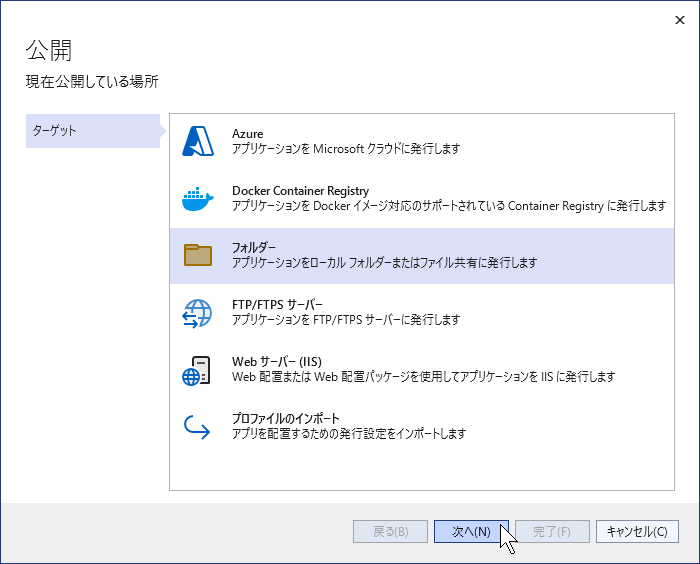Pick FTP/FTPS サーバー as target
Image resolution: width=700 pixels, height=564 pixels.
click(422, 313)
